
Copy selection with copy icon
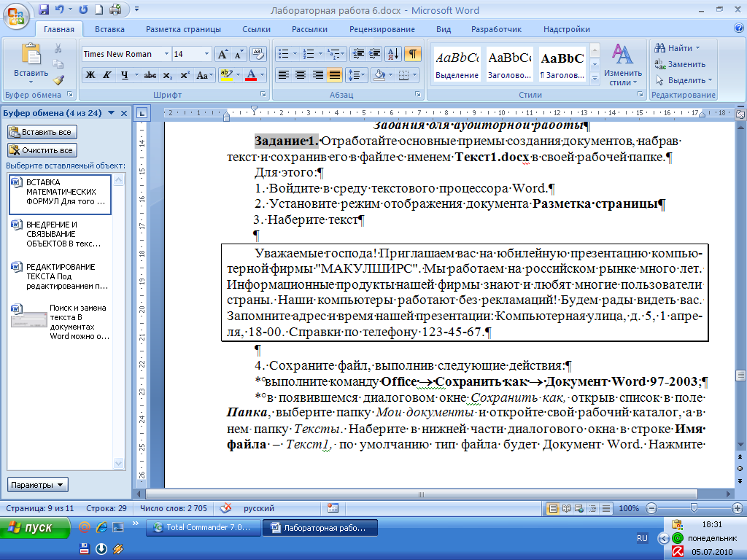click(x=58, y=64)
